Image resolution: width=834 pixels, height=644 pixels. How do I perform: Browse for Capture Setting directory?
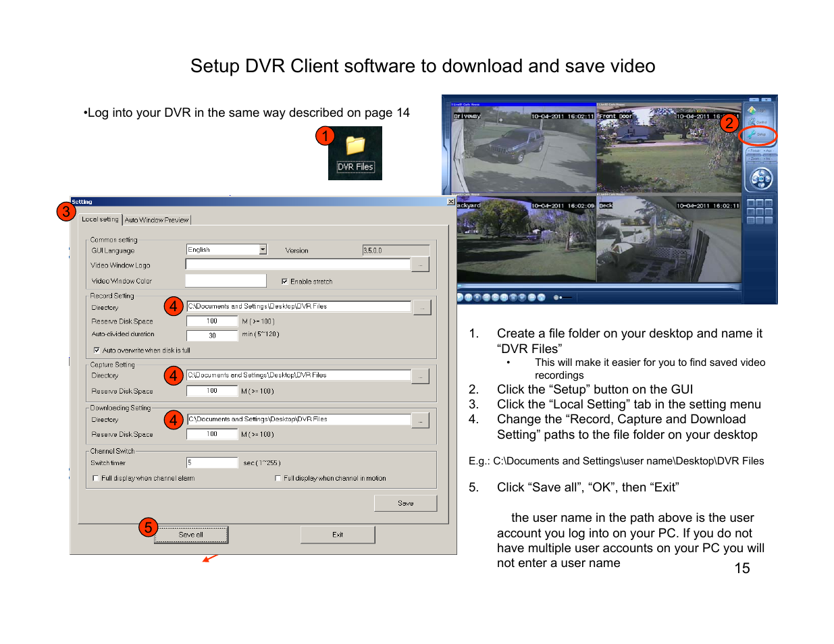(420, 376)
